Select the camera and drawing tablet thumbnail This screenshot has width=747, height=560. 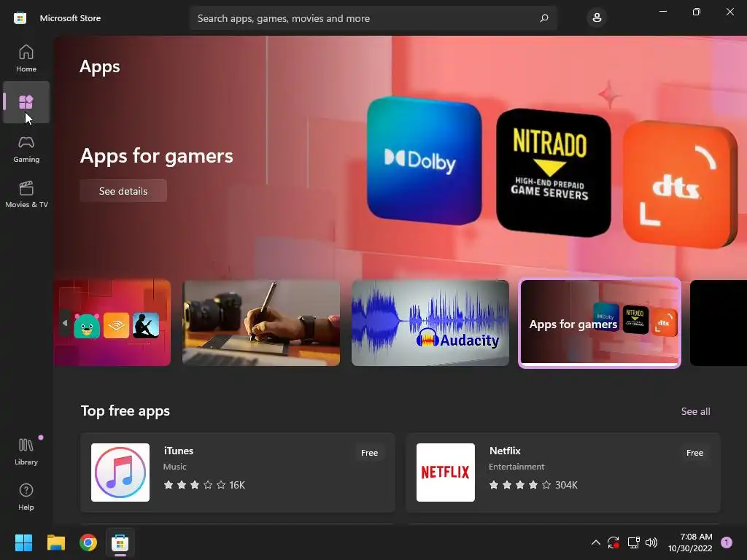pos(261,323)
